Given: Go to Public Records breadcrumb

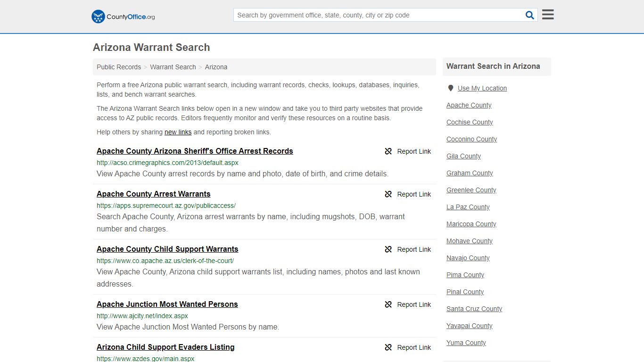Looking at the screenshot, I should [119, 67].
